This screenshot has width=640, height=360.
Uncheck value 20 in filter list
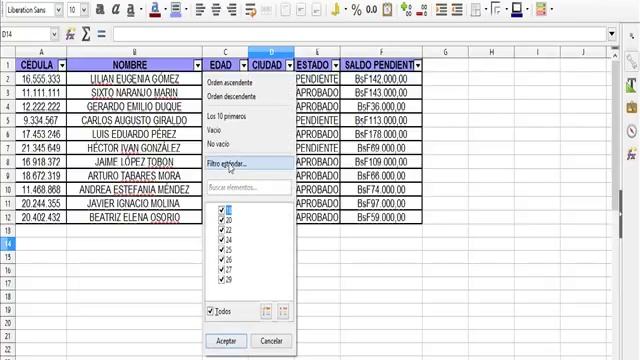pos(222,220)
